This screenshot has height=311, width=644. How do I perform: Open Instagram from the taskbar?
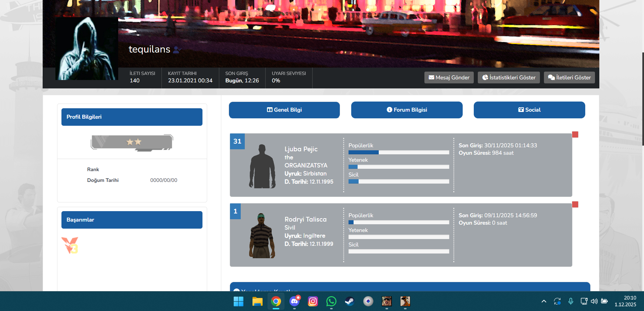313,301
